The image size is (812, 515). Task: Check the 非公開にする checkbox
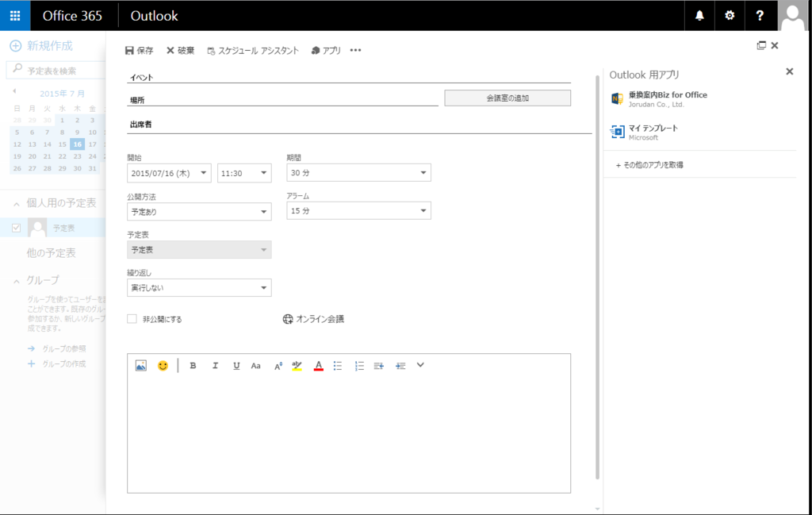point(131,317)
